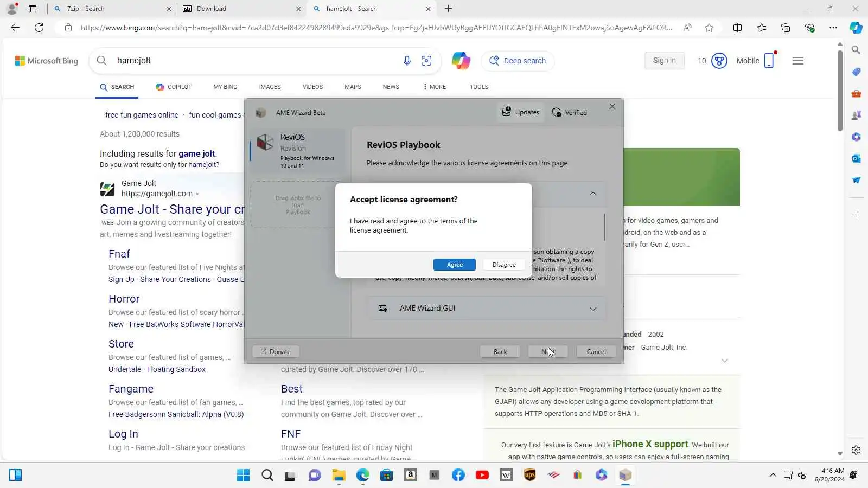
Task: Switch to the 7zip - Search browser tab
Action: tap(112, 9)
